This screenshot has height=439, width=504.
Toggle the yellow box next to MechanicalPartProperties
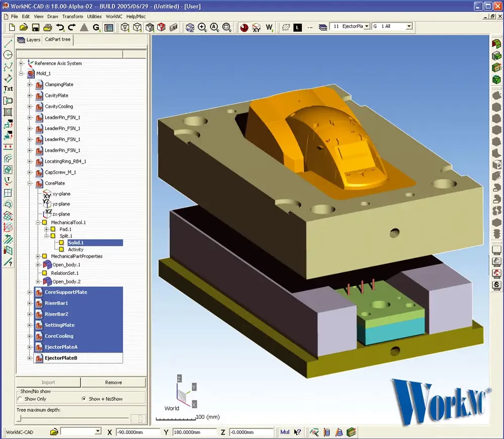pos(45,256)
